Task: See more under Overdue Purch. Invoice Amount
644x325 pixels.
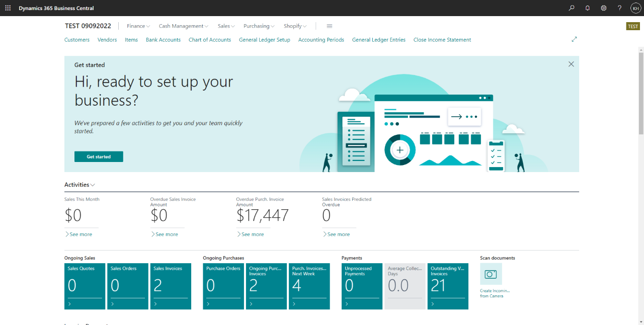Action: [251, 234]
